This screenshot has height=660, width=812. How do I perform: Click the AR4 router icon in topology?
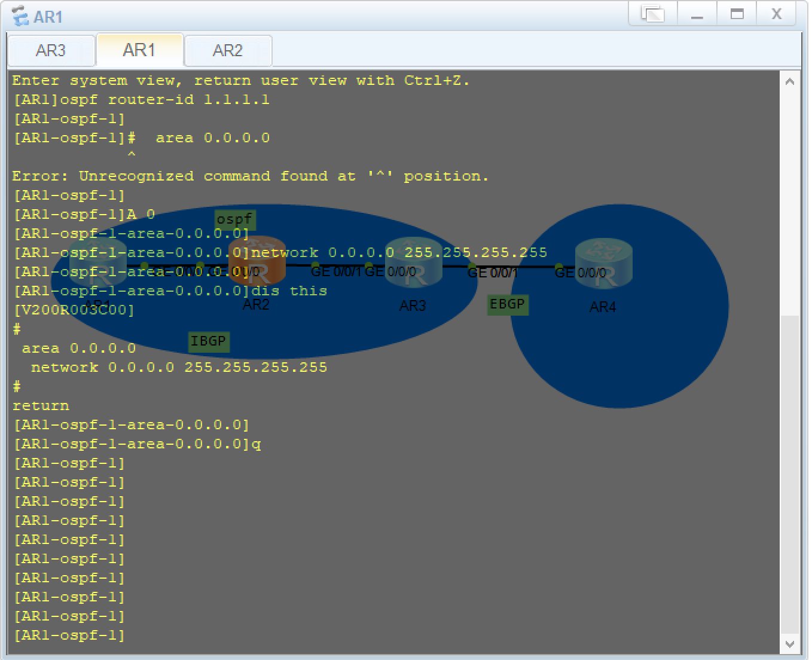coord(604,263)
